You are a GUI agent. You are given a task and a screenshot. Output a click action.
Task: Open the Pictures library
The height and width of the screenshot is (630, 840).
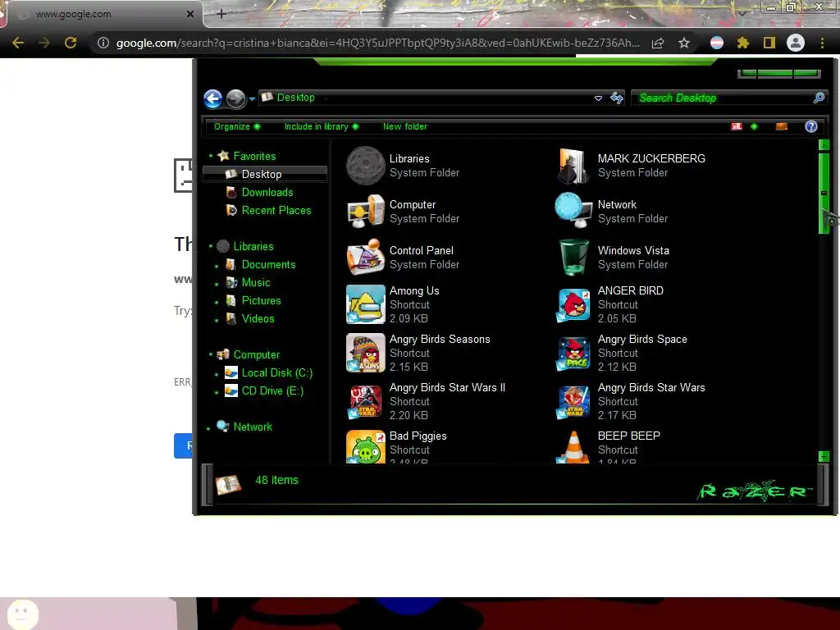point(261,300)
